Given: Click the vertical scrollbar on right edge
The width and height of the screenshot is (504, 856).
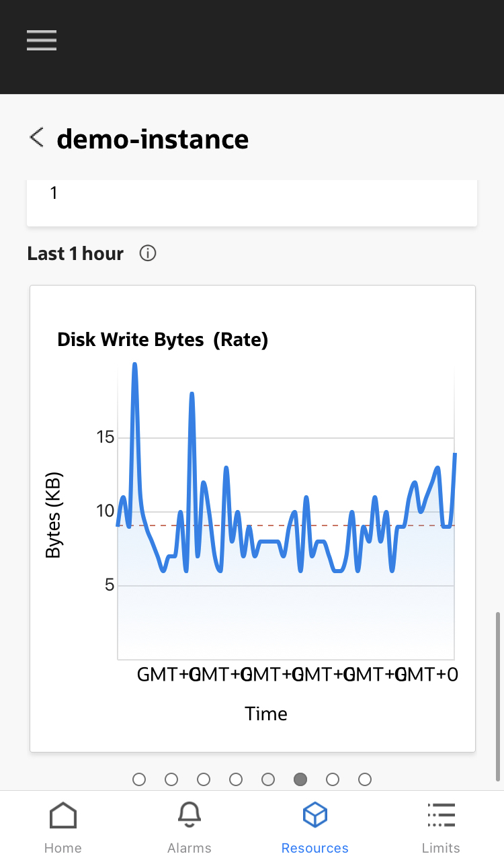Looking at the screenshot, I should coord(497,695).
